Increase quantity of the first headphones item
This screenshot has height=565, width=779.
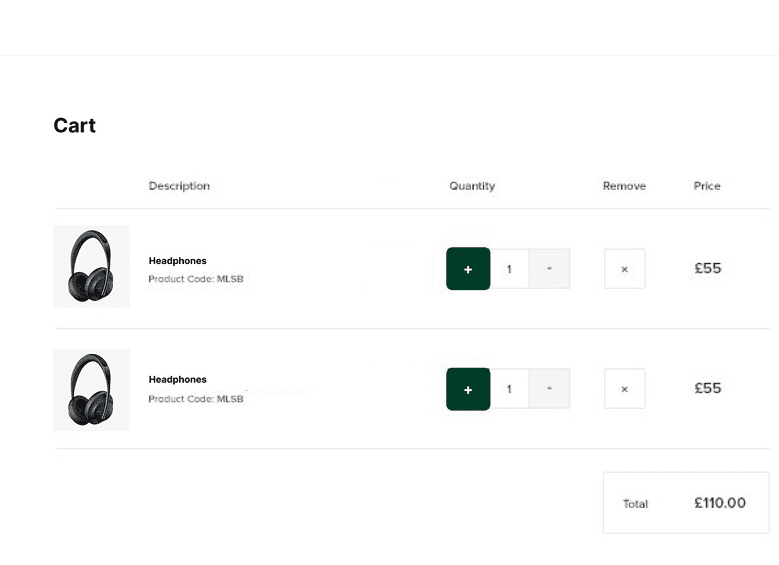[468, 269]
